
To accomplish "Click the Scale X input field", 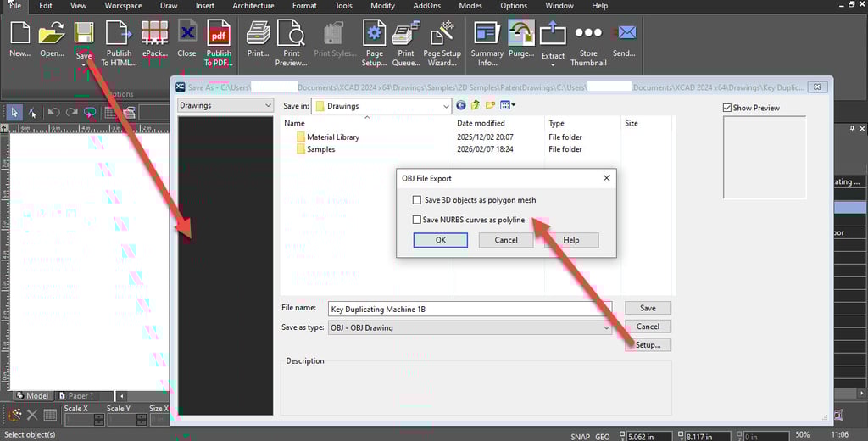I will pyautogui.click(x=80, y=420).
